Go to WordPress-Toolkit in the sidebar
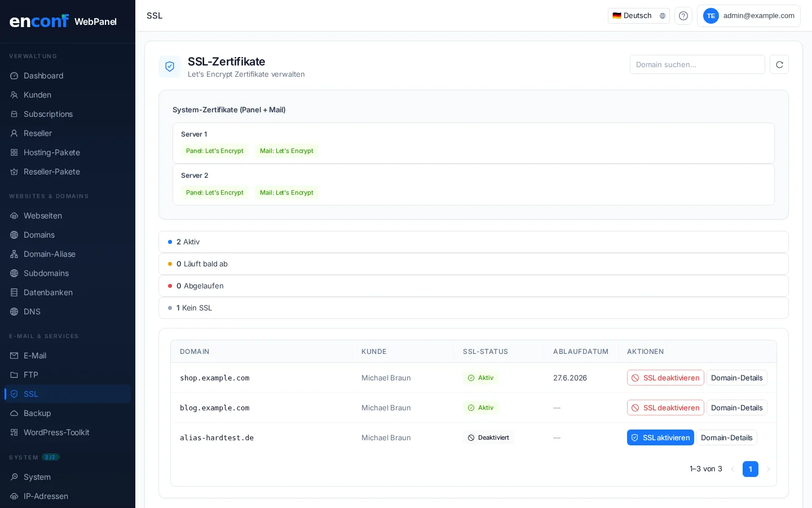The height and width of the screenshot is (508, 812). coord(56,432)
